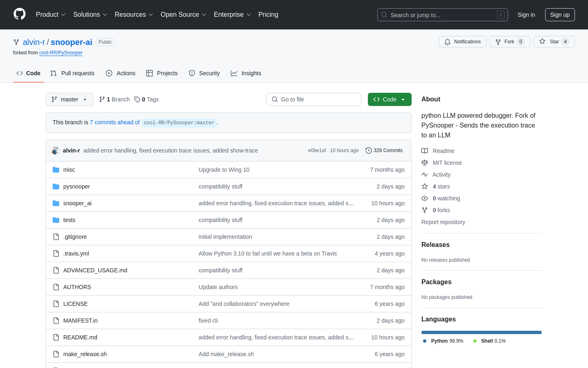
Task: Open the master branch selector
Action: pos(69,99)
